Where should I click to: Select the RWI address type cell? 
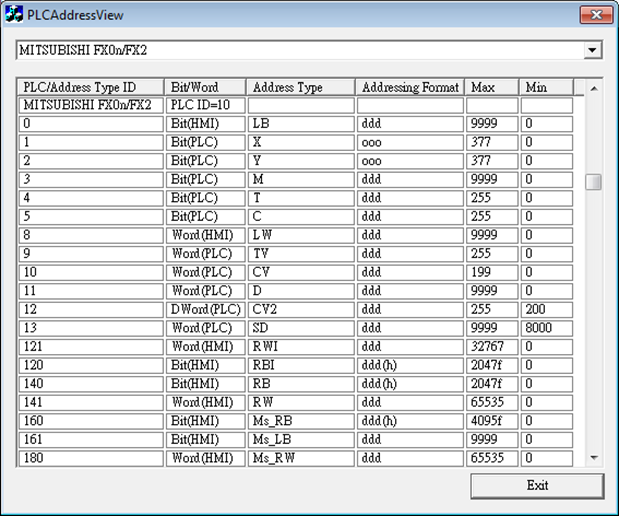click(301, 346)
